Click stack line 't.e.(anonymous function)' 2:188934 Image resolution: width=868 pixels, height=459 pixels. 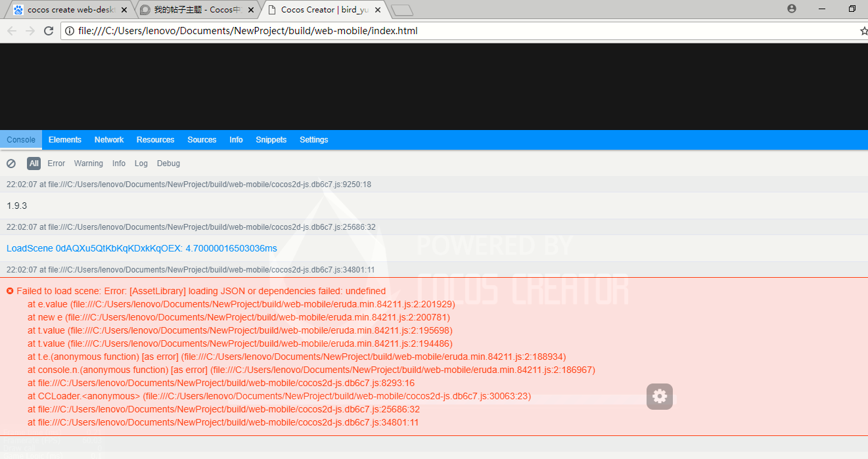pyautogui.click(x=297, y=357)
